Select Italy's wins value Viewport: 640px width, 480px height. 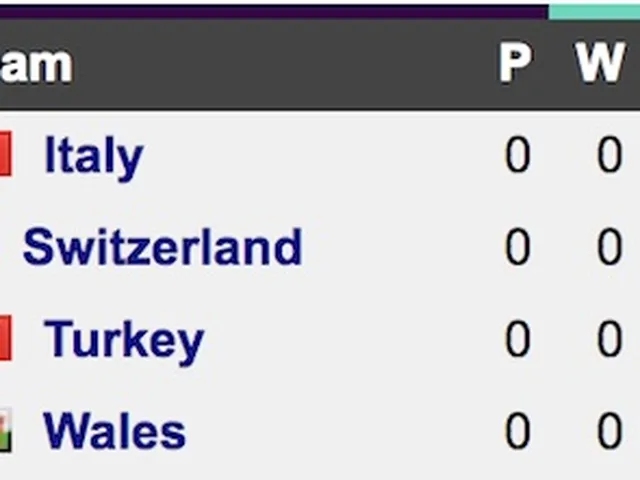coord(609,156)
